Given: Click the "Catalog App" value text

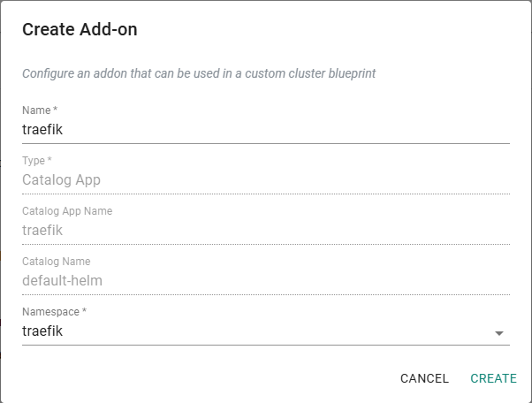Looking at the screenshot, I should coord(61,180).
